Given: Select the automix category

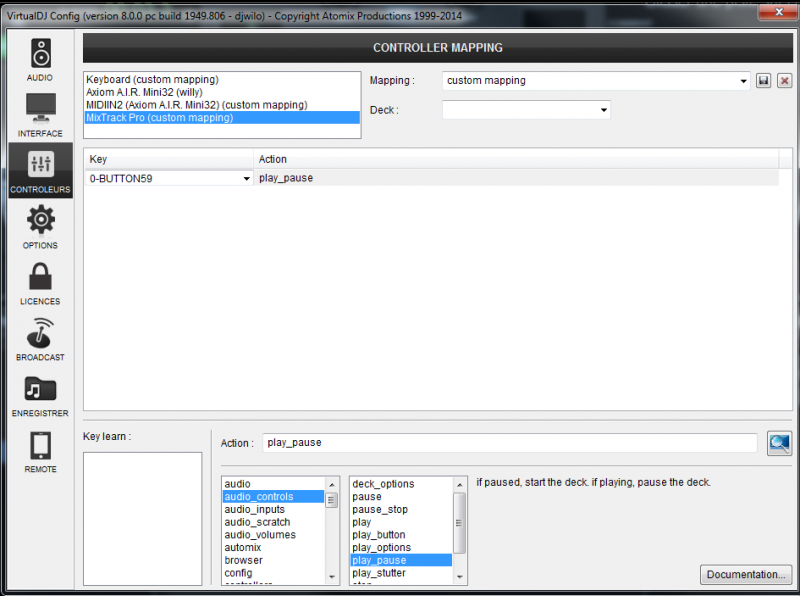Looking at the screenshot, I should pos(273,548).
